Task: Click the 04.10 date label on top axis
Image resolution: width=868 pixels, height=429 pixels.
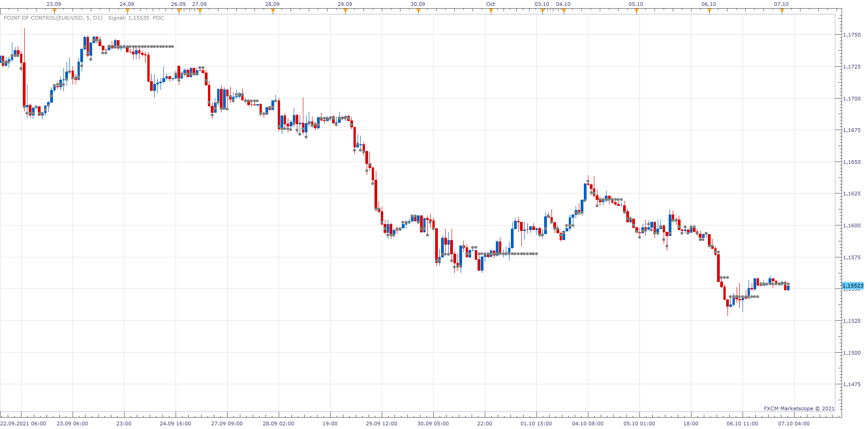Action: (x=563, y=4)
